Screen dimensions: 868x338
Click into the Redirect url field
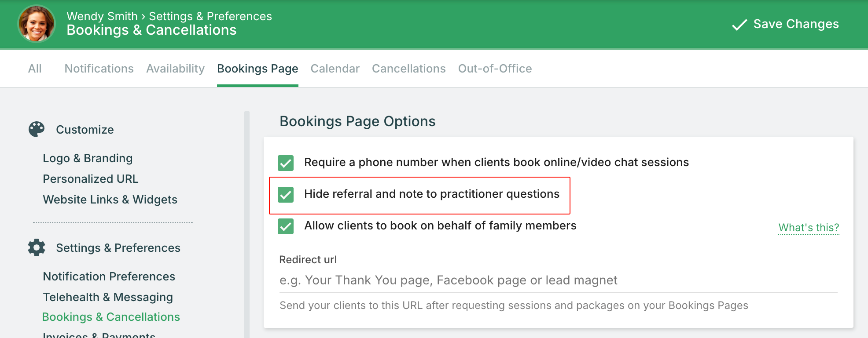point(558,280)
